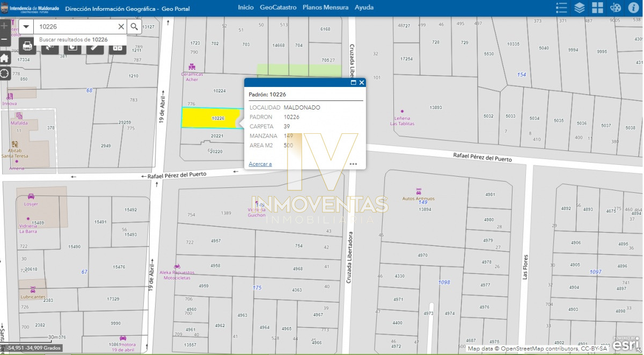Zoom in on the map
The width and height of the screenshot is (644, 355).
click(x=4, y=25)
